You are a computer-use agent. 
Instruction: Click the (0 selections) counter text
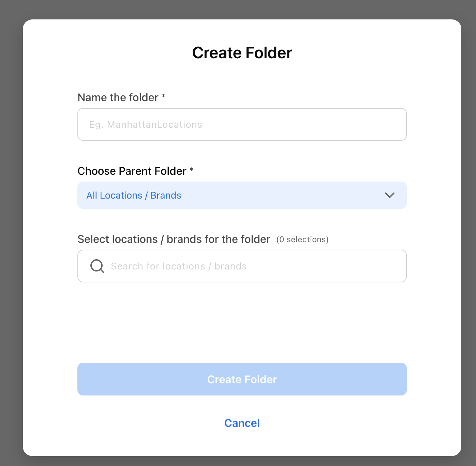[x=302, y=239]
